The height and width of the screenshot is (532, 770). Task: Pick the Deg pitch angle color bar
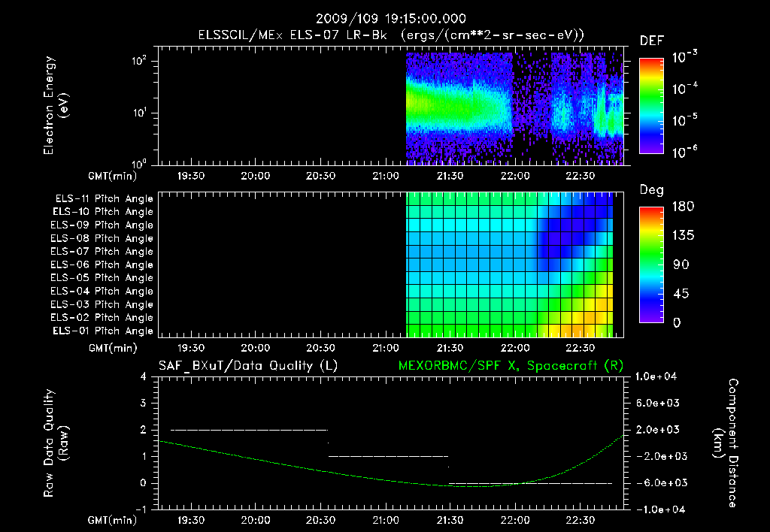click(651, 265)
